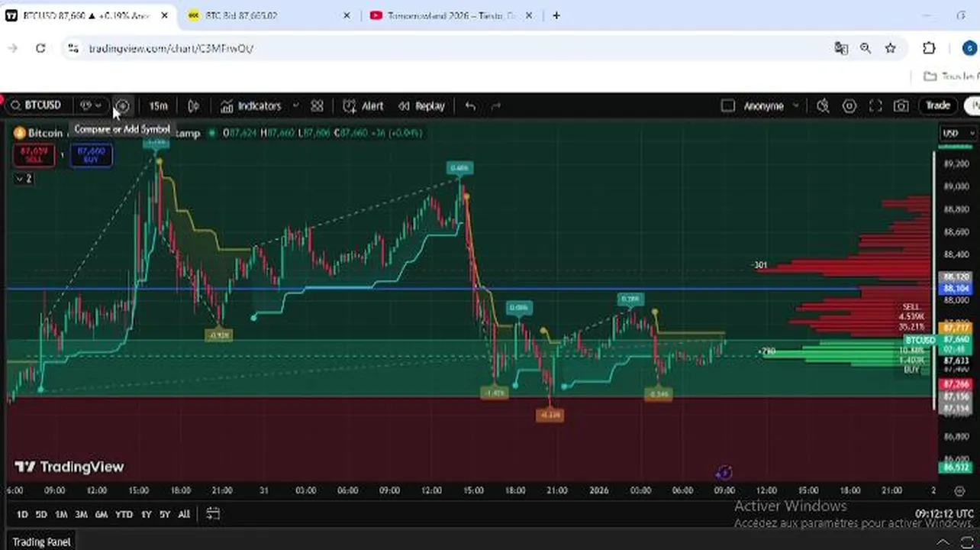Click the 86,532 green price label
The width and height of the screenshot is (980, 550).
956,467
